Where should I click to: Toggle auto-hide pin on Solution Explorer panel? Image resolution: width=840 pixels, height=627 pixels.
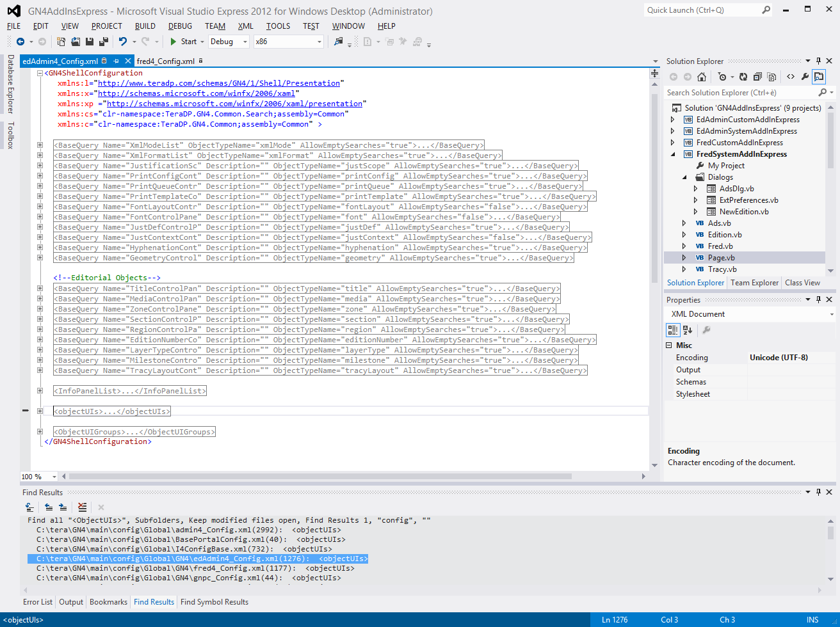point(818,61)
